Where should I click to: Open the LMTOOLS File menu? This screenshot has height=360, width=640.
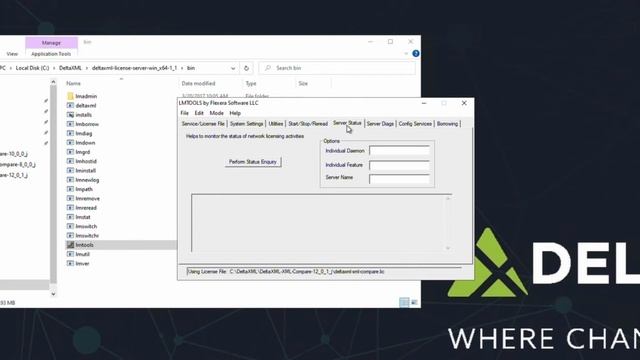(184, 113)
